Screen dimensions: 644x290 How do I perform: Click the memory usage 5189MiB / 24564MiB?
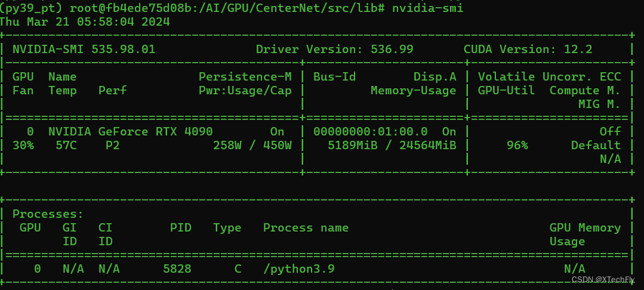[x=392, y=145]
